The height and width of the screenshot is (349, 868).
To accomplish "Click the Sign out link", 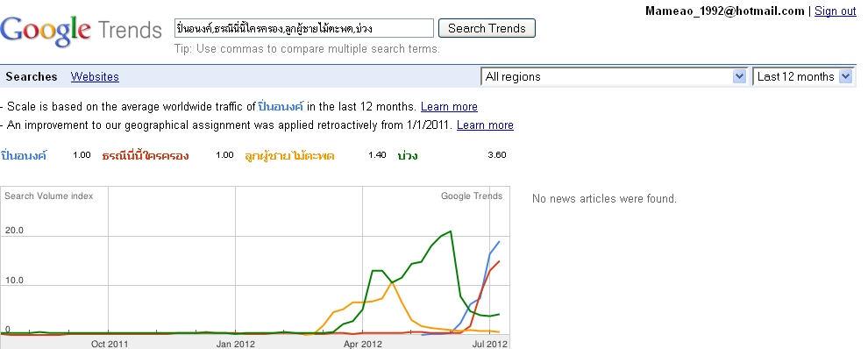I will [836, 11].
